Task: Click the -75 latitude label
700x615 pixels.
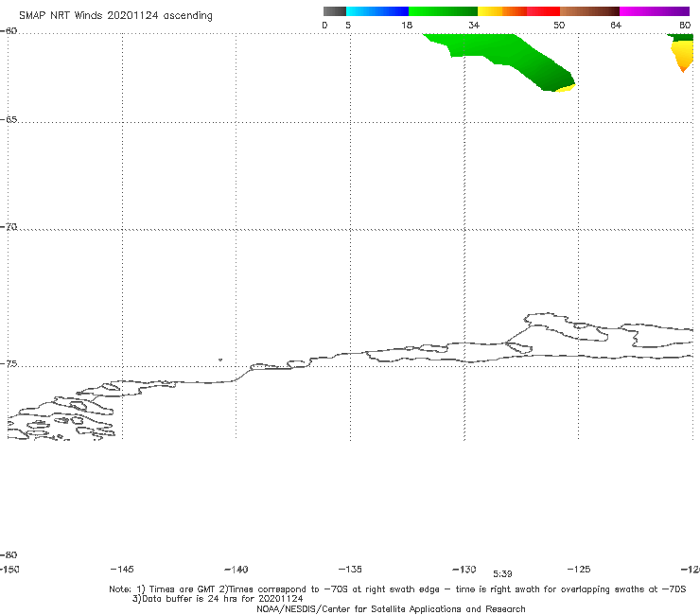Action: point(9,363)
